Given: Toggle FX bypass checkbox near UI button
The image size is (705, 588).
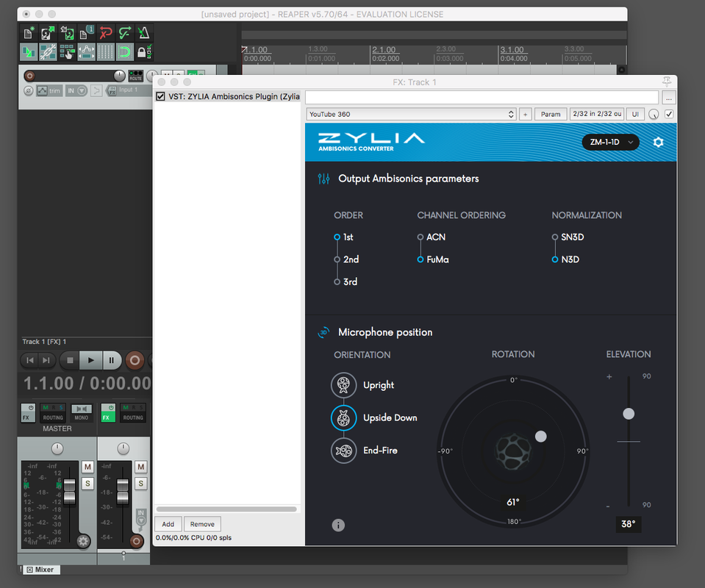Looking at the screenshot, I should 669,114.
